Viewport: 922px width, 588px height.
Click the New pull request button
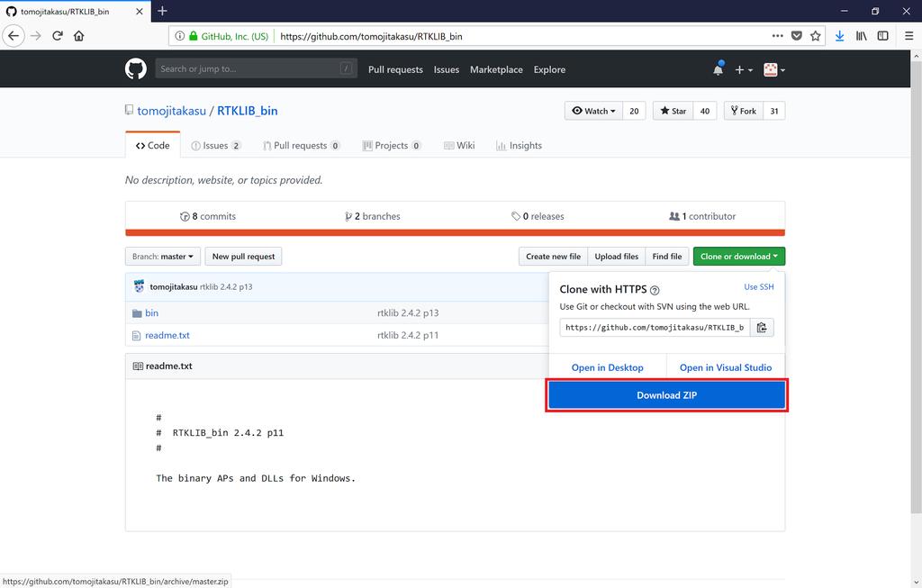click(243, 257)
